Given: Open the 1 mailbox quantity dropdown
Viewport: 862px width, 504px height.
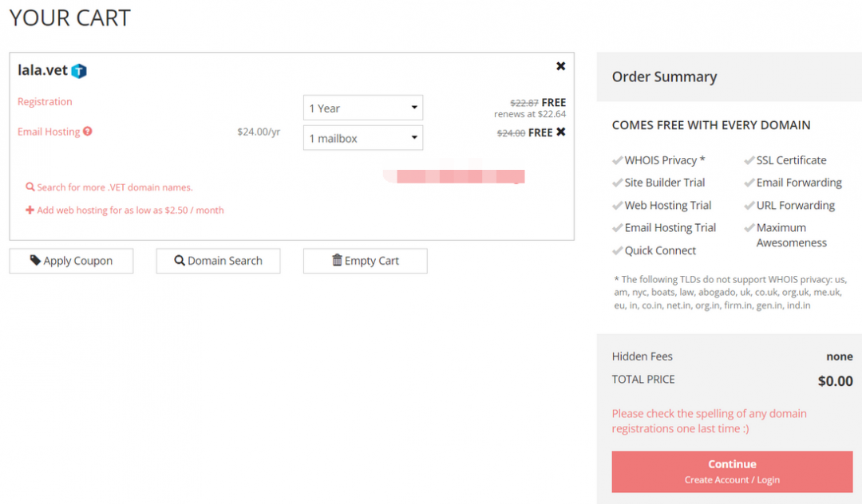Looking at the screenshot, I should [x=362, y=138].
